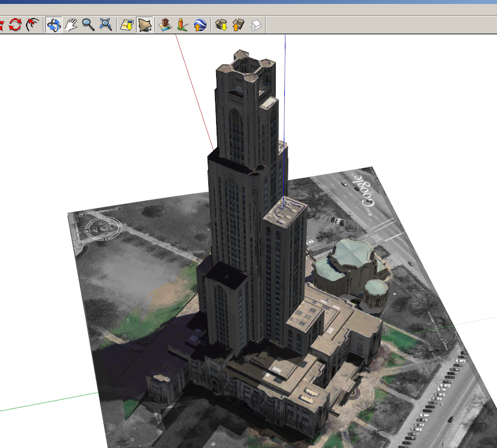This screenshot has height=448, width=497.
Task: Select the Offset tool
Action: (32, 24)
